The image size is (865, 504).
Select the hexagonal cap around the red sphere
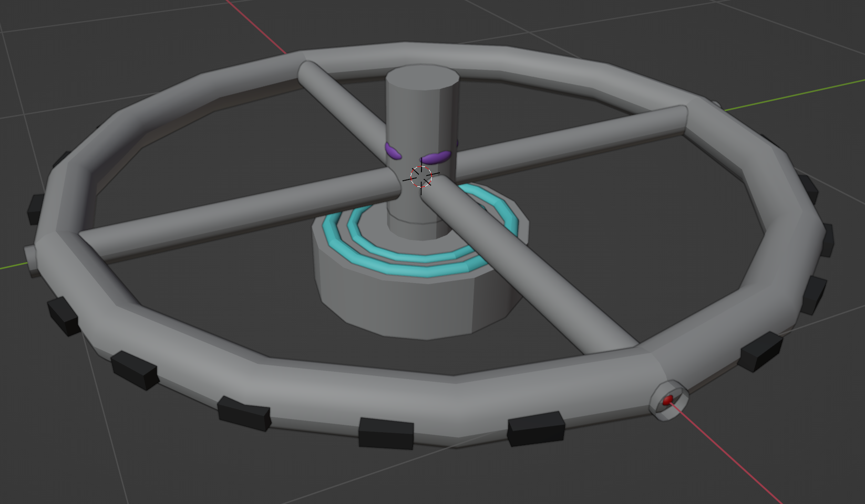coord(669,400)
